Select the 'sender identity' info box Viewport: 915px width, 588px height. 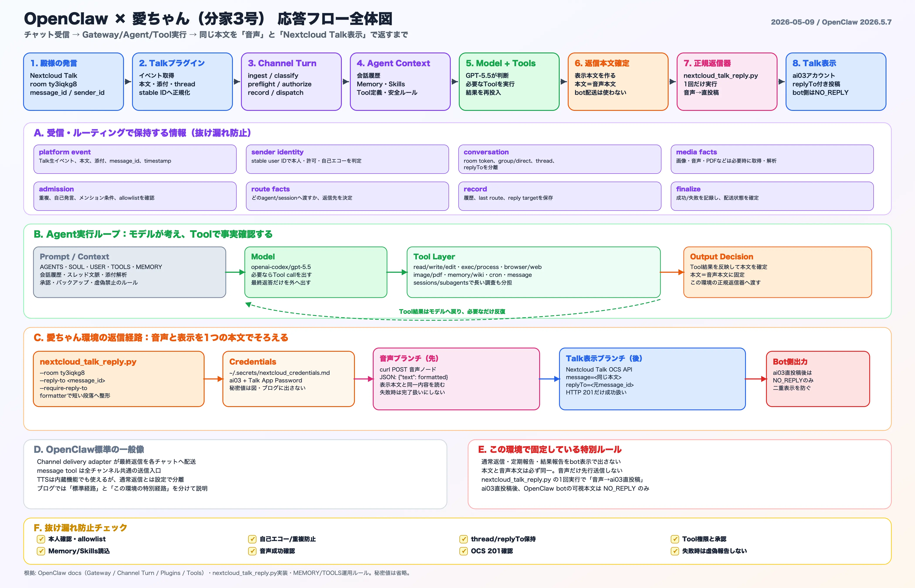coord(347,159)
